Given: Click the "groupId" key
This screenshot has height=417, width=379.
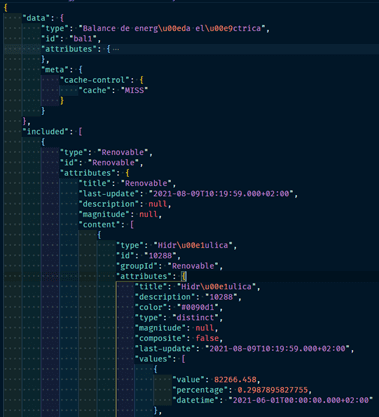Looking at the screenshot, I should pyautogui.click(x=137, y=266).
